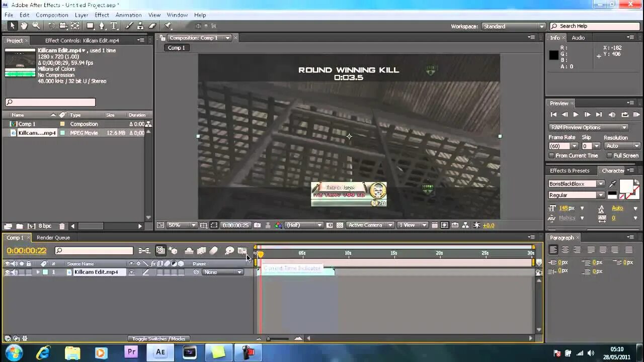Image resolution: width=644 pixels, height=362 pixels.
Task: Open Regular font style dropdown
Action: (x=576, y=195)
